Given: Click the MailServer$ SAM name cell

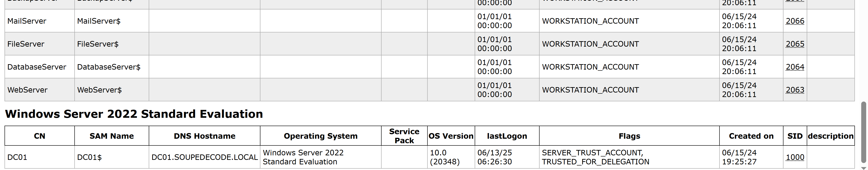Looking at the screenshot, I should pos(112,21).
